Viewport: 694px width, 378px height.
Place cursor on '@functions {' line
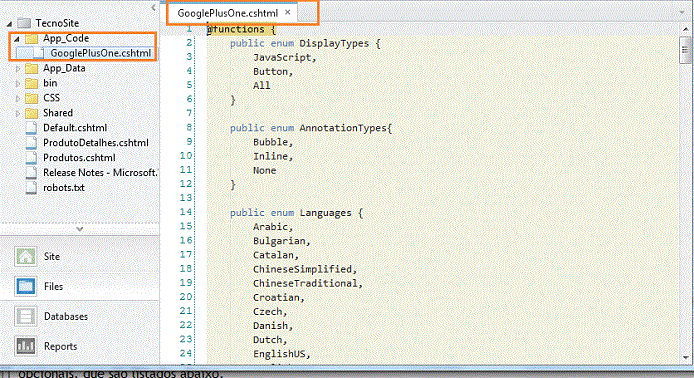242,29
